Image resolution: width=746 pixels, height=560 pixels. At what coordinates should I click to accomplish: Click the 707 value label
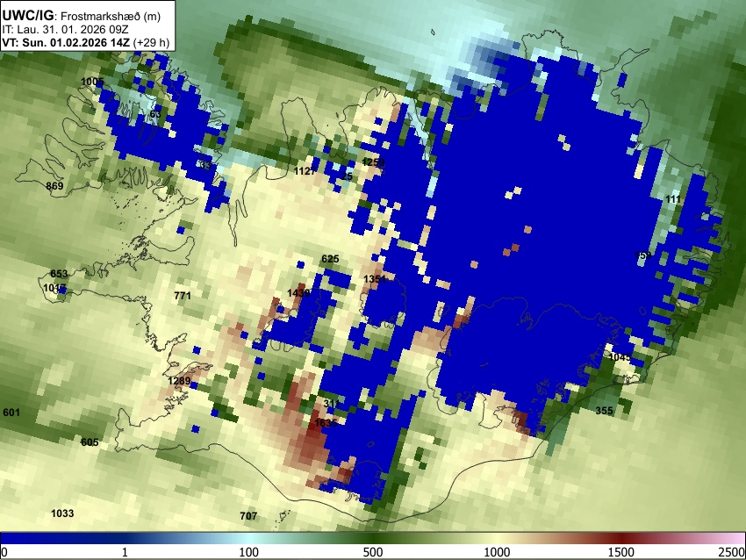coord(248,516)
